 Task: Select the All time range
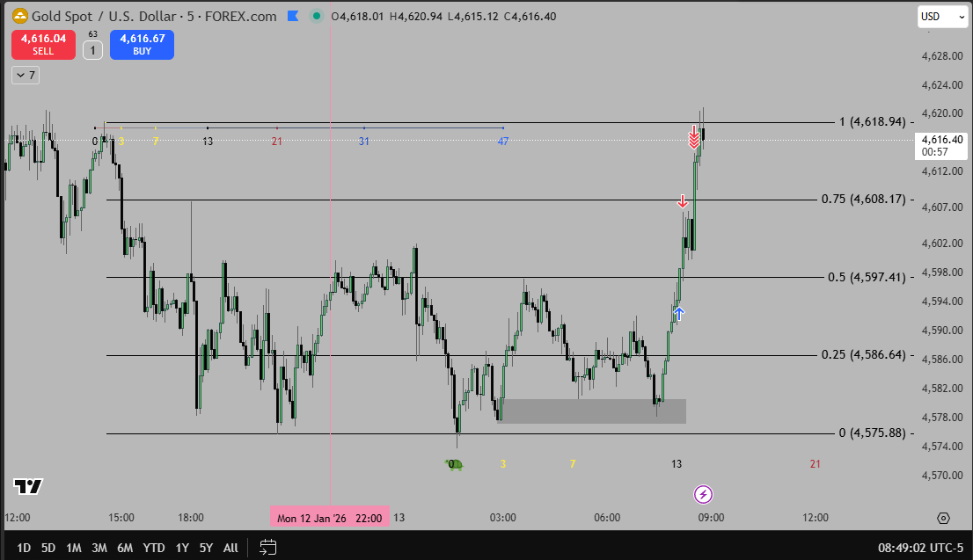[x=230, y=548]
